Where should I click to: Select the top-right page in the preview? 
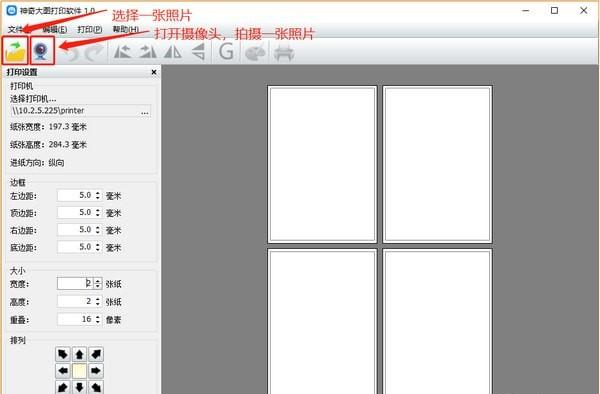(x=437, y=164)
